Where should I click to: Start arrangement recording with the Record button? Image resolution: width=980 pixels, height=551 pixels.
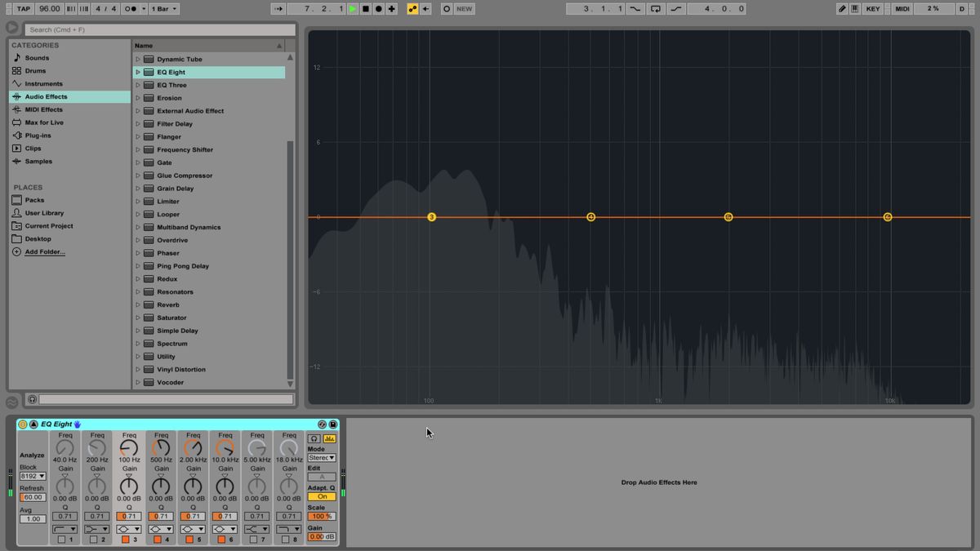coord(379,9)
